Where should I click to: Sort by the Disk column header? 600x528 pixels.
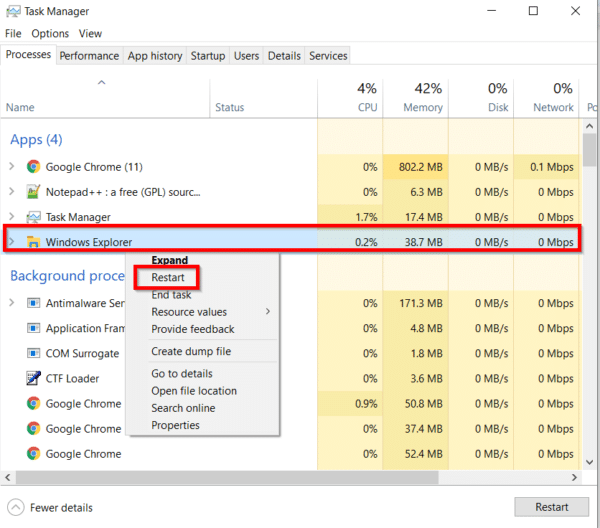pos(481,98)
